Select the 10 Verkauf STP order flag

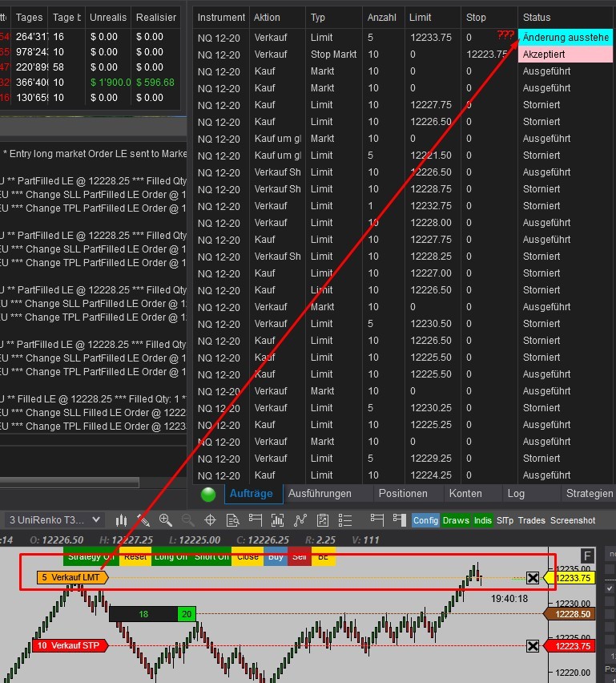tap(70, 645)
